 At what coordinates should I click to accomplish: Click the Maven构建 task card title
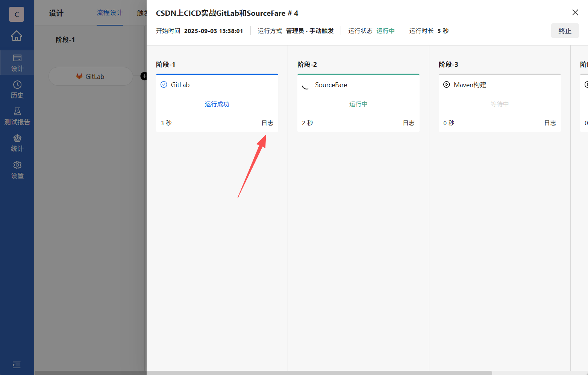point(470,85)
